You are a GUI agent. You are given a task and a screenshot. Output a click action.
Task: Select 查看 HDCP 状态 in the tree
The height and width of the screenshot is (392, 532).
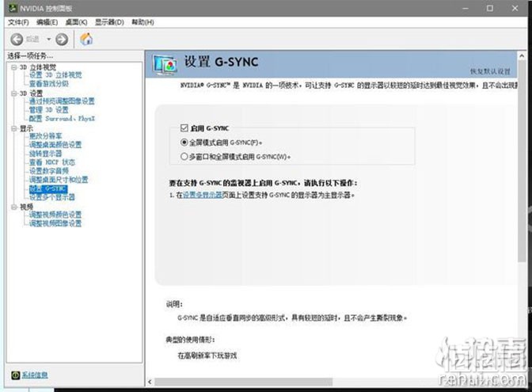click(x=52, y=162)
